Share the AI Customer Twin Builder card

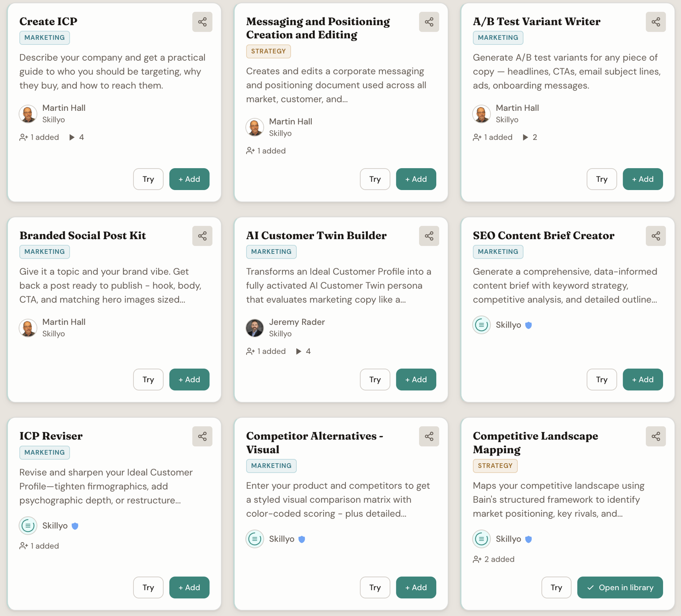(x=429, y=236)
